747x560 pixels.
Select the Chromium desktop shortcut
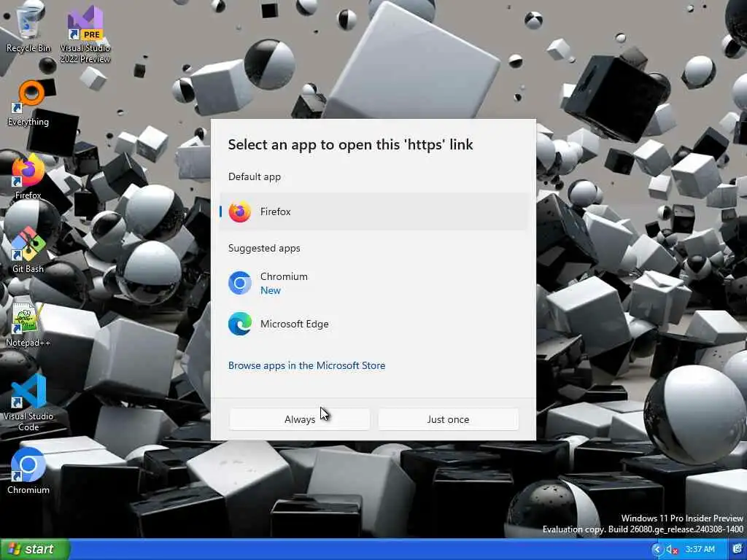(x=28, y=470)
